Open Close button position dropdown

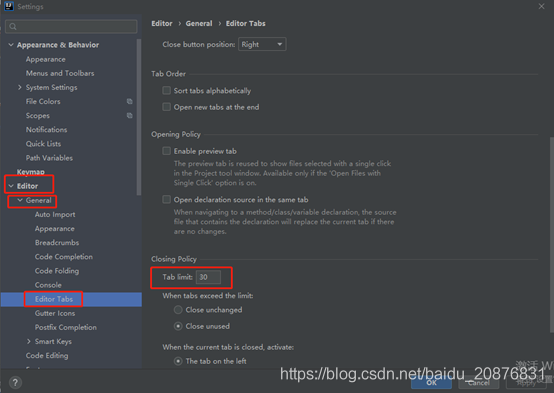point(262,45)
